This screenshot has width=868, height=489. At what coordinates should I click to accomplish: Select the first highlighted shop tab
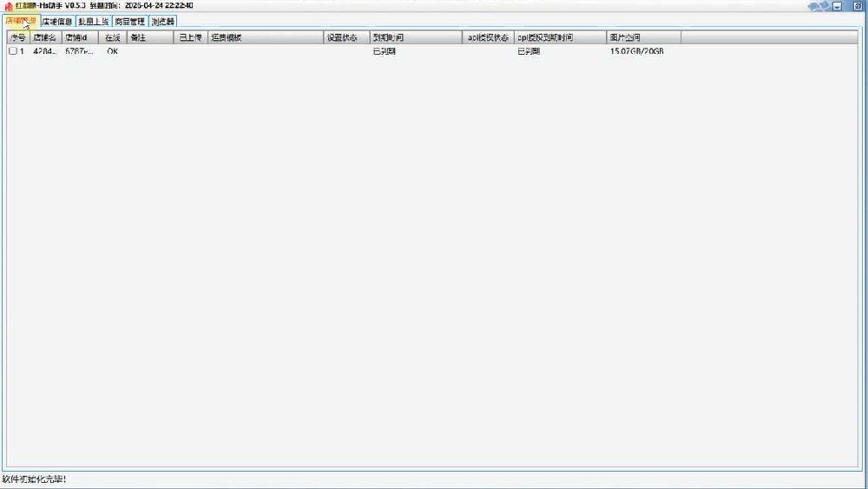[21, 21]
